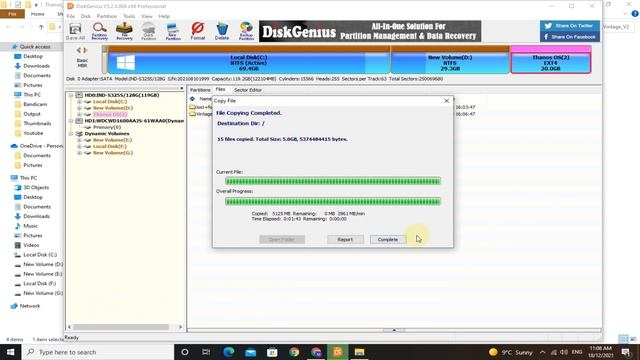Click Quick access in Explorer sidebar

point(35,47)
